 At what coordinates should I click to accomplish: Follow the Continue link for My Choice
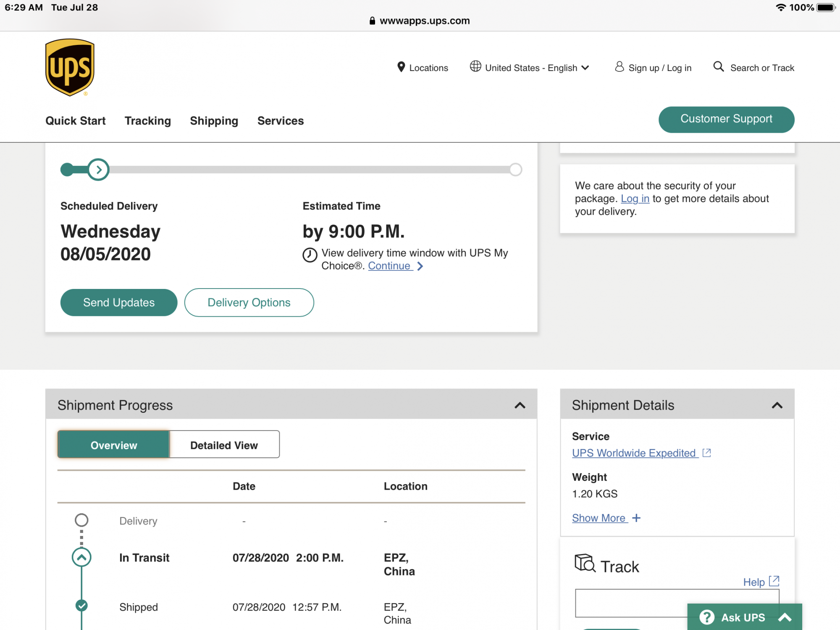tap(389, 266)
